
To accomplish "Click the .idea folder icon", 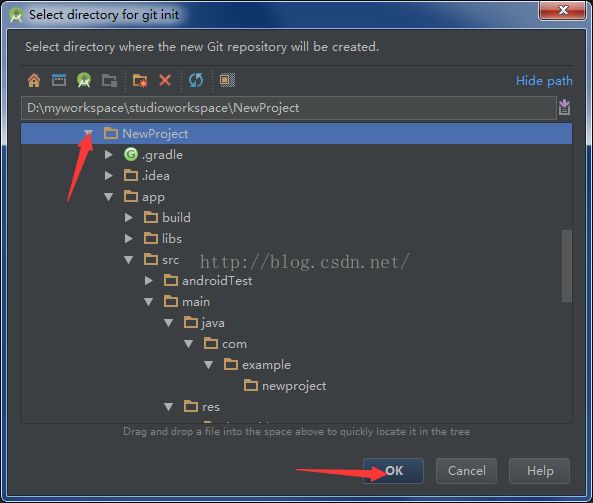I will (x=131, y=175).
